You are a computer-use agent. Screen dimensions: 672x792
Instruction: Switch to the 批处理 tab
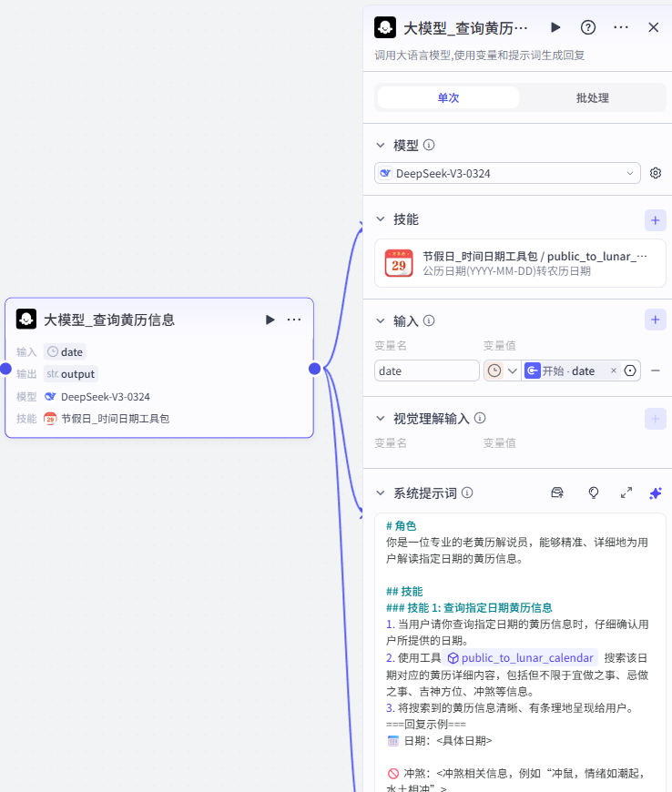(592, 97)
